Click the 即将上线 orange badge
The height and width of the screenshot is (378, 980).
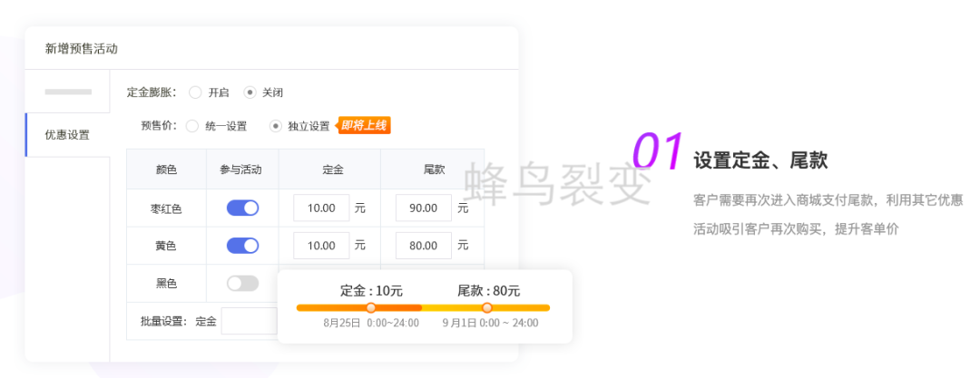click(x=365, y=125)
